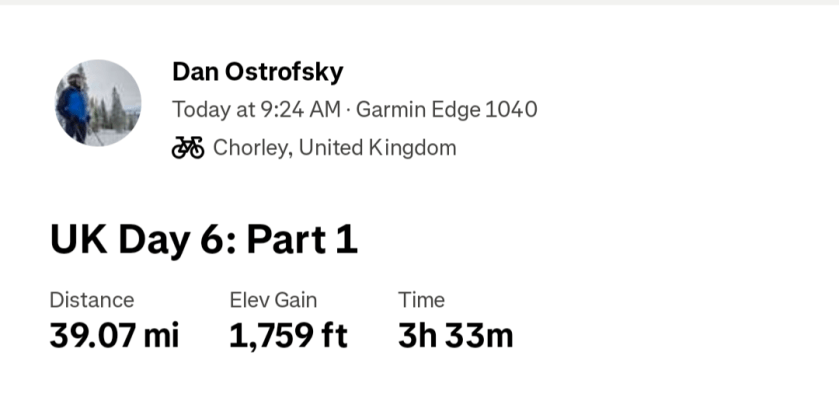Click the Elev Gain stat label
839x394 pixels.
pos(273,300)
